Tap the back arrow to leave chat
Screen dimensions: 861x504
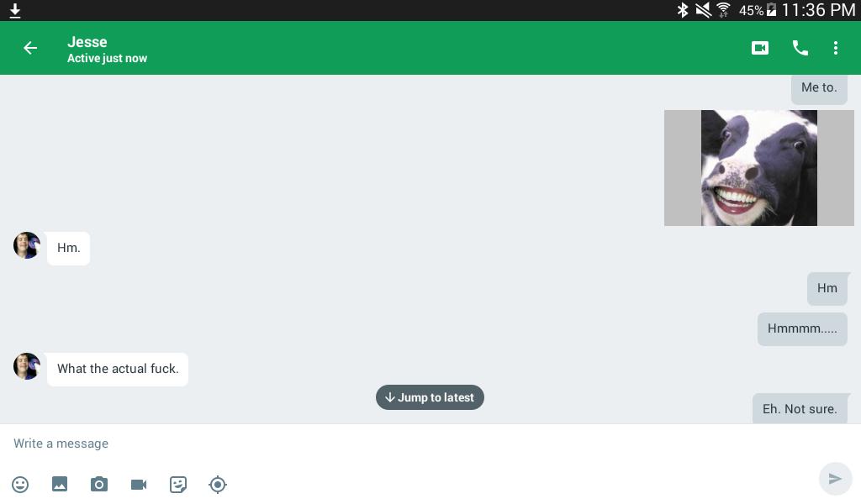pos(30,48)
